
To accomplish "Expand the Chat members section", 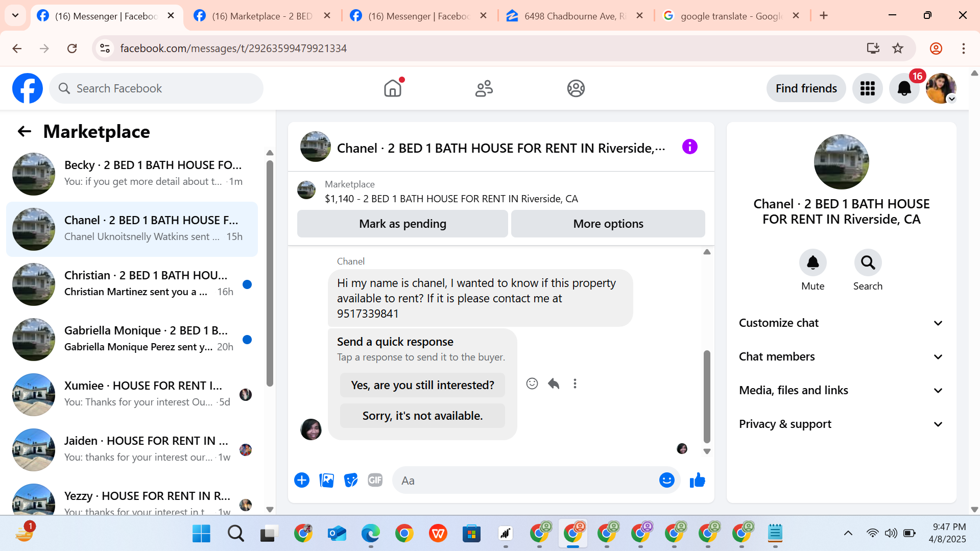I will tap(841, 356).
